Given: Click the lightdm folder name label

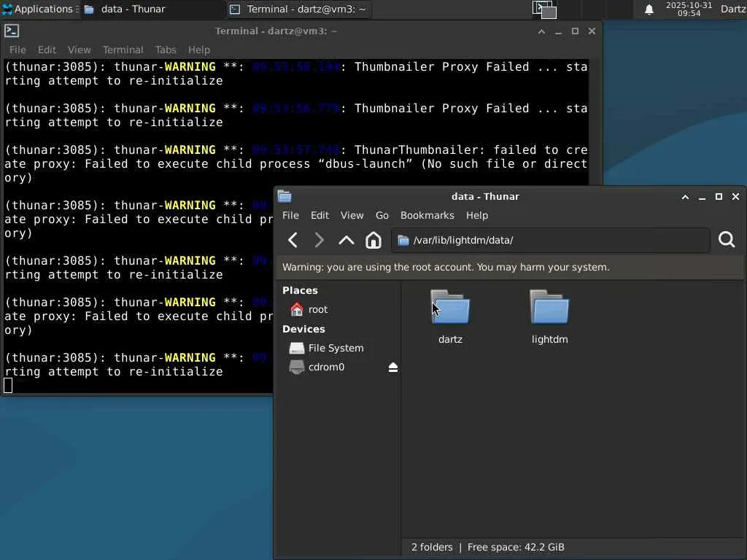Looking at the screenshot, I should (x=550, y=340).
